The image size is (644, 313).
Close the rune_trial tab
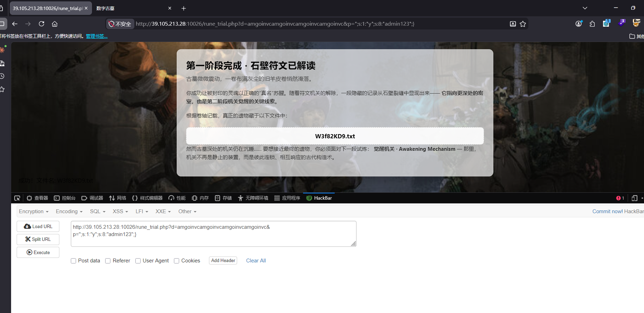[86, 8]
